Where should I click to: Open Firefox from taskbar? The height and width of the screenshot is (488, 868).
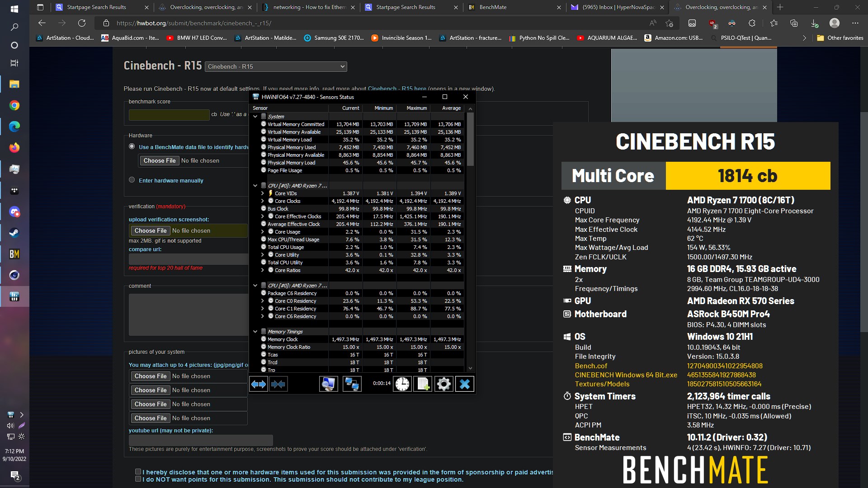point(14,148)
